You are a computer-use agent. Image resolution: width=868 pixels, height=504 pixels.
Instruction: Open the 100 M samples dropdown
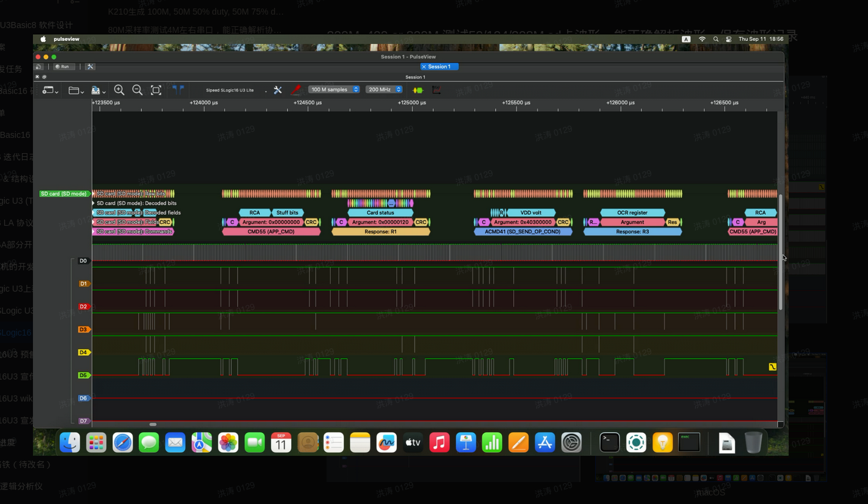335,90
